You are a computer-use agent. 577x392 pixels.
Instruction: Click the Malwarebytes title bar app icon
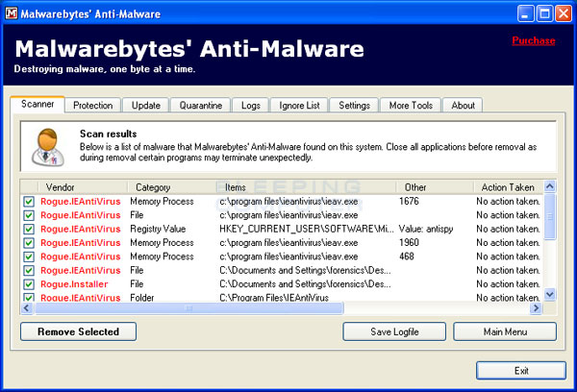(x=12, y=13)
